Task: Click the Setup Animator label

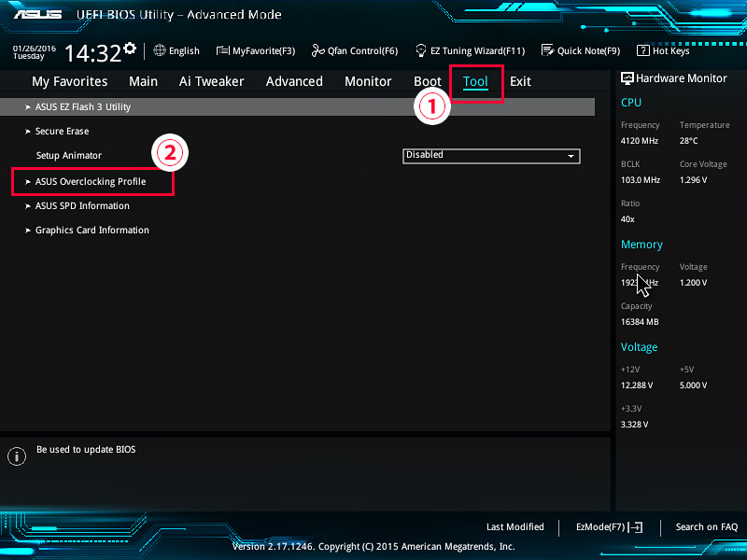Action: tap(69, 156)
